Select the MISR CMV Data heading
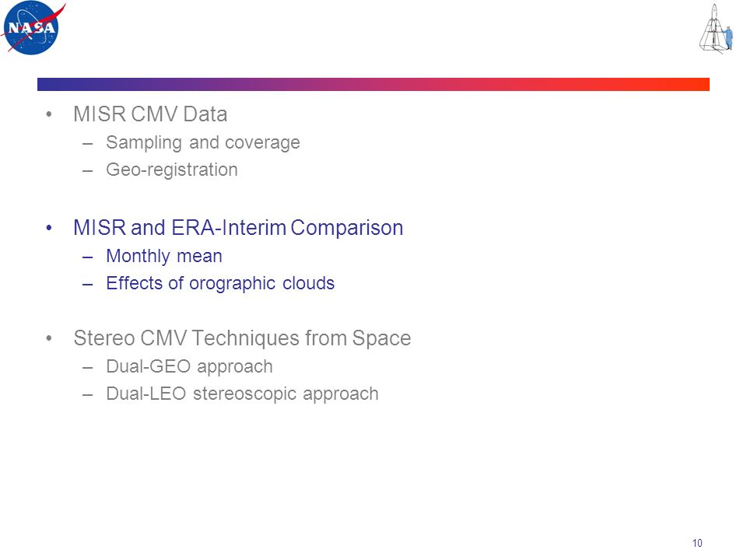Image resolution: width=747 pixels, height=560 pixels. [x=150, y=114]
